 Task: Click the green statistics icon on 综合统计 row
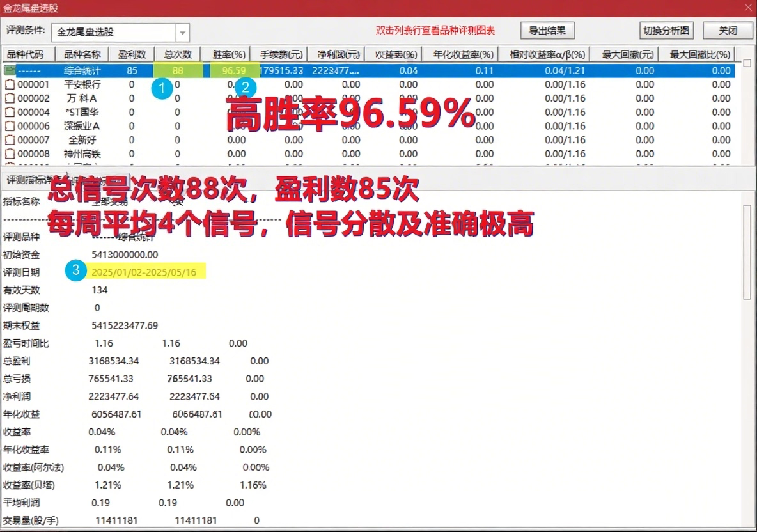point(10,70)
